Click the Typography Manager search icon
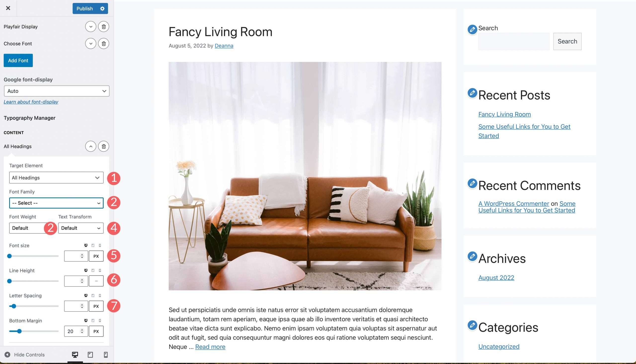The width and height of the screenshot is (636, 364). pyautogui.click(x=472, y=28)
